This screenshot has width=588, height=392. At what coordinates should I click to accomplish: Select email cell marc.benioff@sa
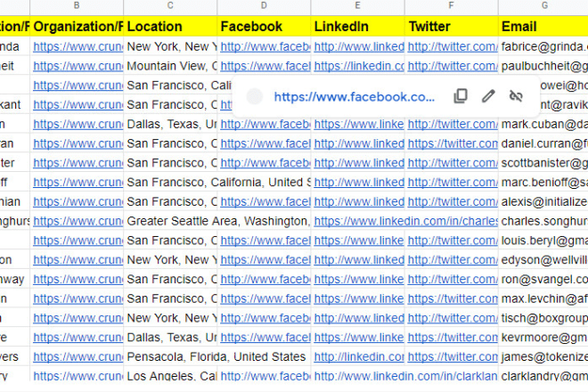tap(543, 183)
